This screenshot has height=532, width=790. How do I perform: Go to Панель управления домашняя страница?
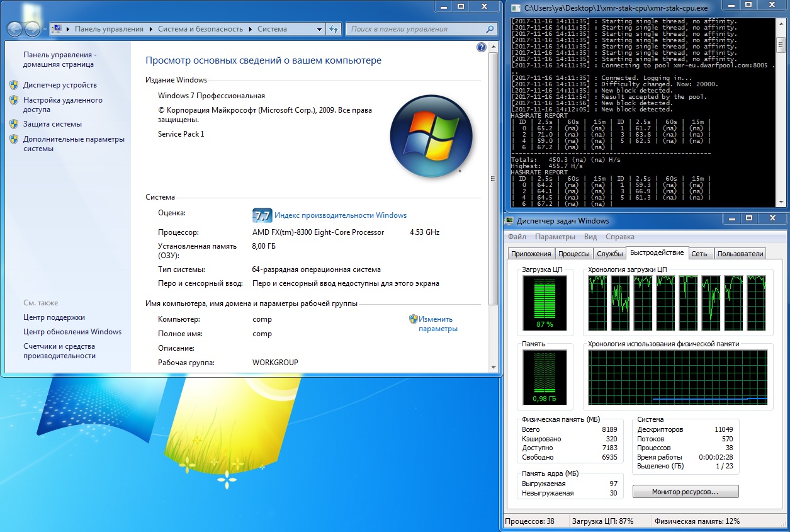[60, 59]
